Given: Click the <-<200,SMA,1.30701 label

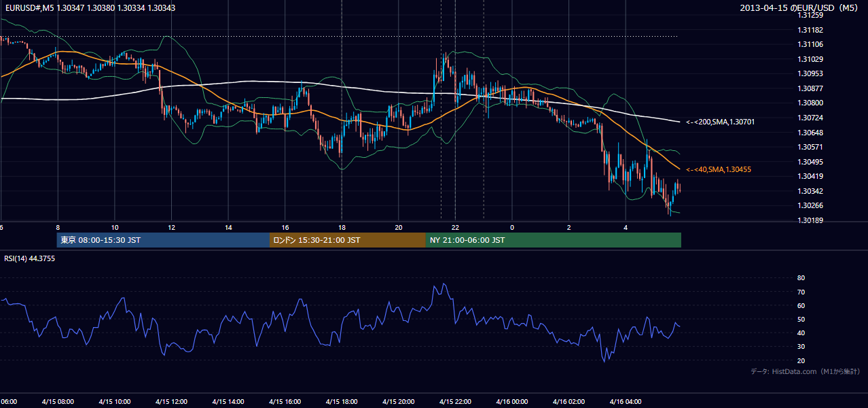Looking at the screenshot, I should coord(720,122).
